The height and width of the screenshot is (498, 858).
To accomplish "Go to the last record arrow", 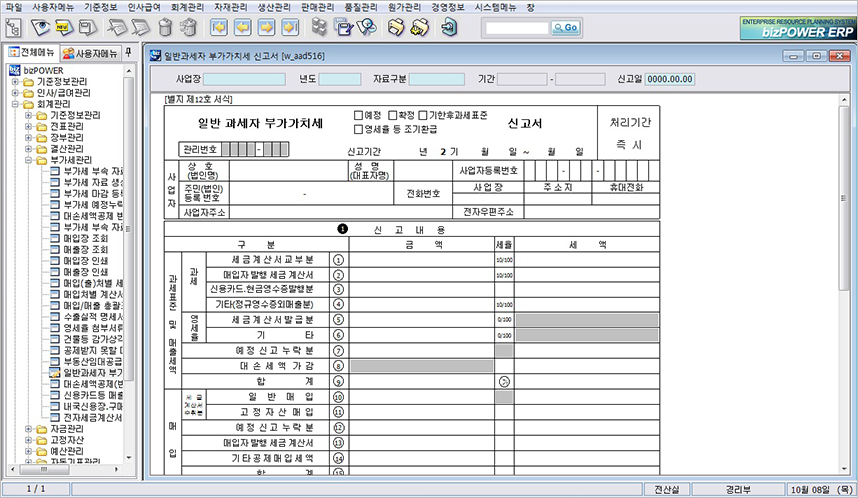I will click(x=290, y=27).
